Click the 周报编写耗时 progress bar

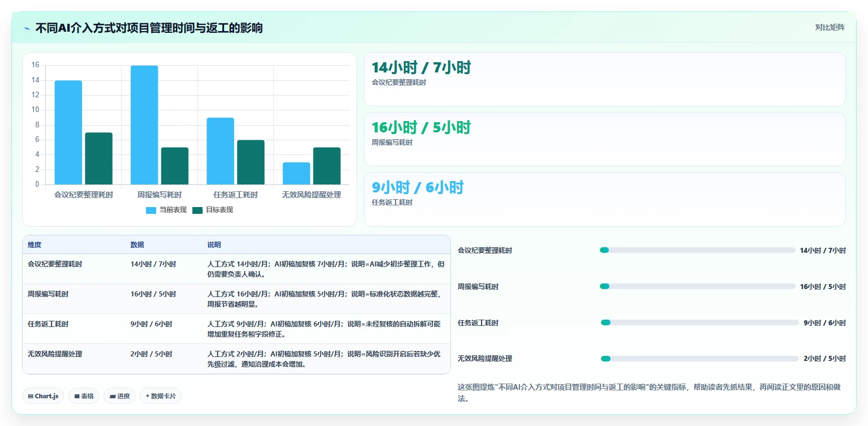[x=698, y=286]
